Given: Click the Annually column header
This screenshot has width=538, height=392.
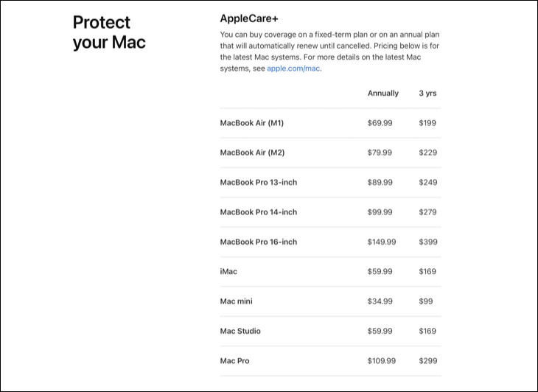Looking at the screenshot, I should click(x=382, y=94).
